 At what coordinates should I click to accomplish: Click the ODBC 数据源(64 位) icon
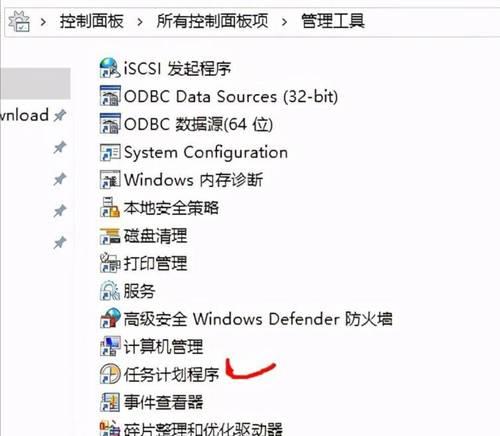click(x=110, y=124)
